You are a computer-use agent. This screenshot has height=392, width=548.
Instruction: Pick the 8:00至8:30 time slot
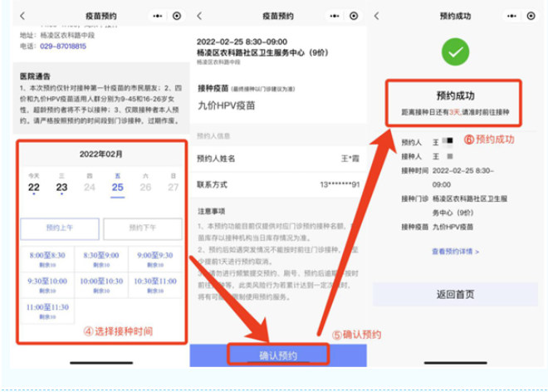(45, 259)
